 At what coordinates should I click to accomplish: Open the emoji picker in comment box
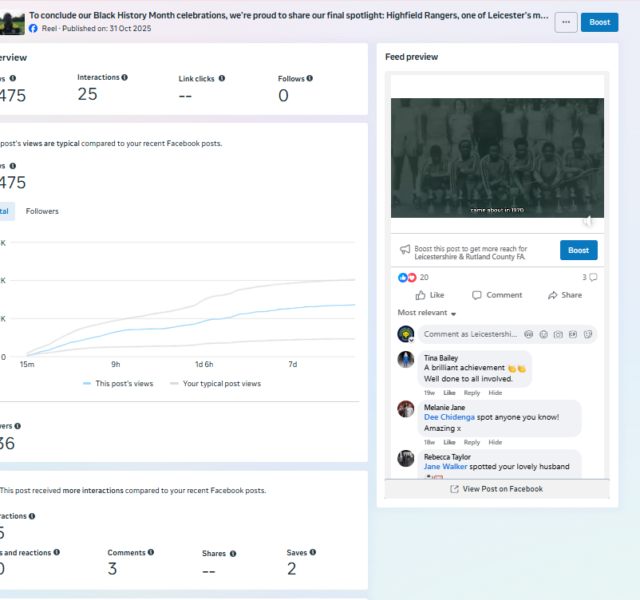544,334
